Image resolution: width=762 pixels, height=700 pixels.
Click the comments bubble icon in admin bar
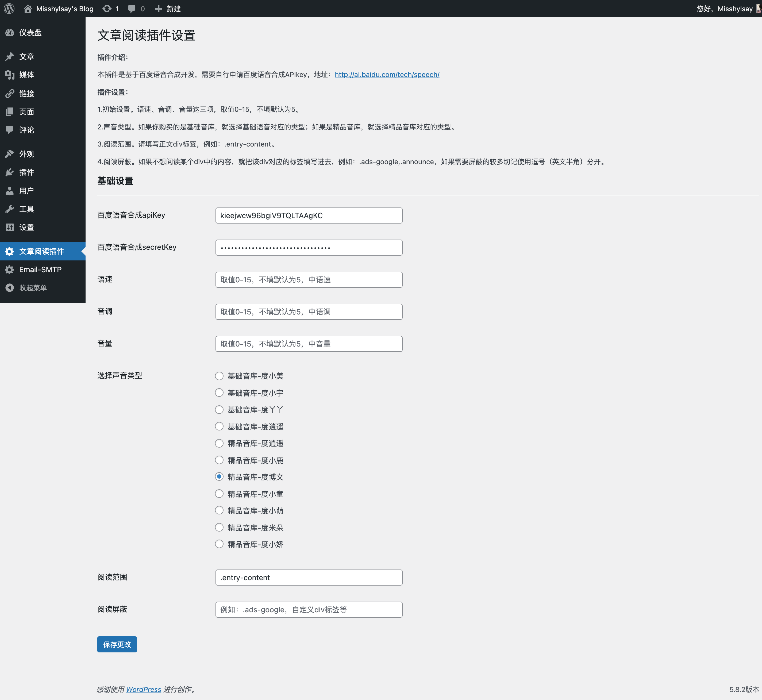pos(132,8)
